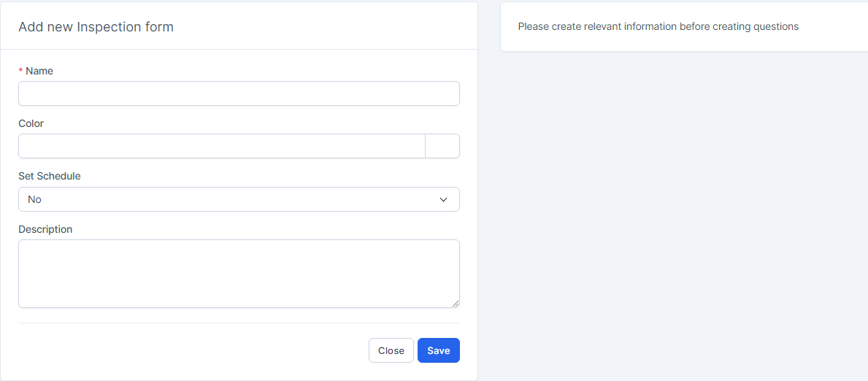868x381 pixels.
Task: Click the Description label
Action: pos(45,229)
